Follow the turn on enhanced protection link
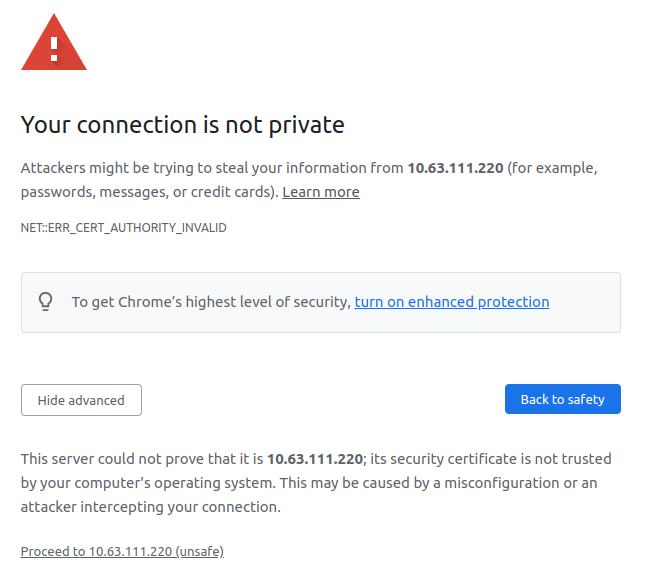Image resolution: width=653 pixels, height=579 pixels. coord(451,302)
